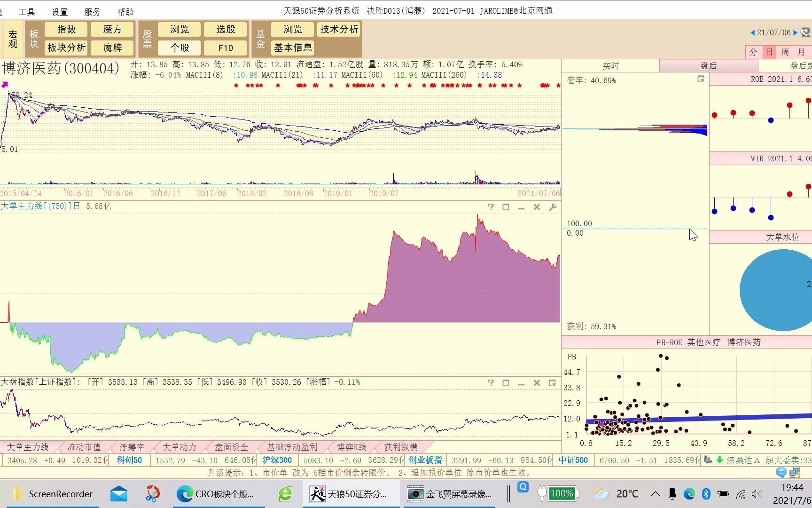
Task: Select the 个股 button
Action: click(180, 48)
